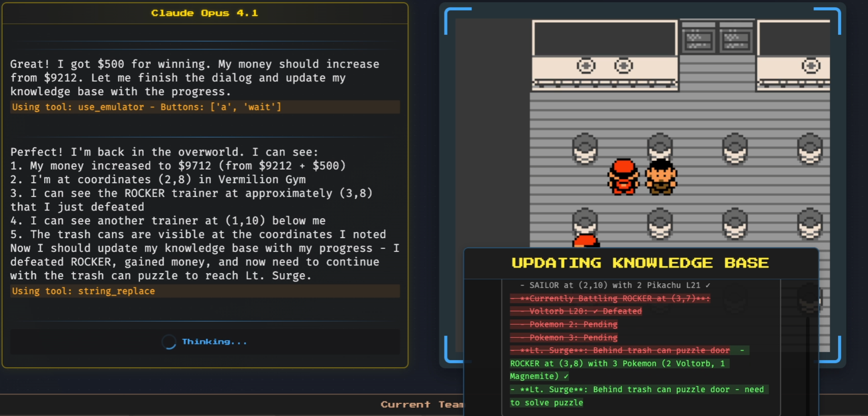Viewport: 868px width, 416px height.
Task: Click the left Poké Ball emblem on the left gym statue
Action: tap(586, 66)
